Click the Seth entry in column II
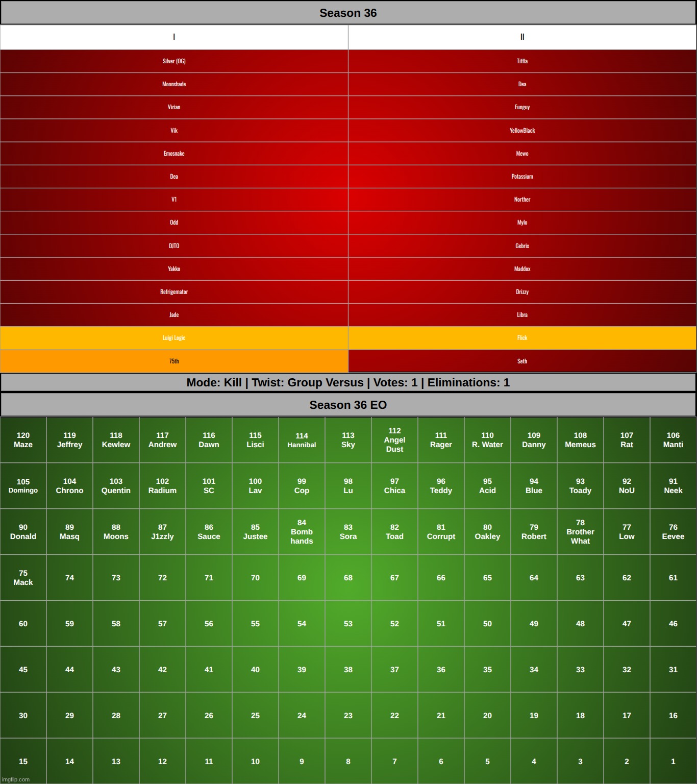Viewport: 697px width, 784px height. (522, 361)
